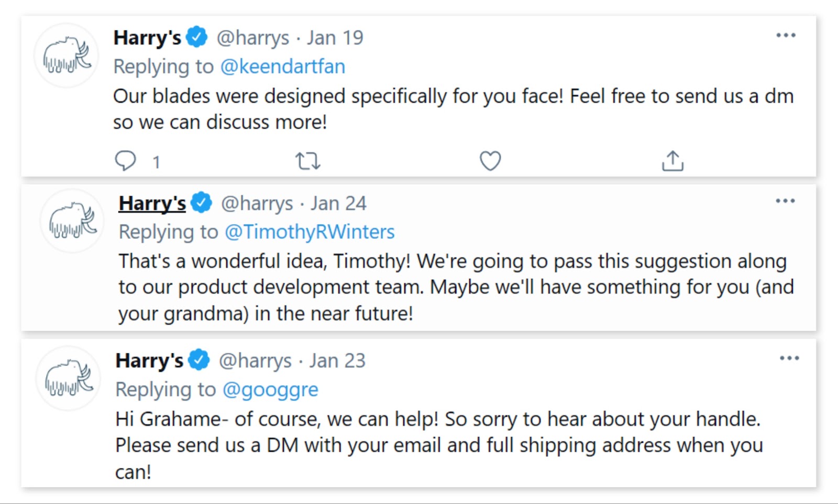Open more options on the Jan 24 tweet
This screenshot has width=838, height=504.
click(785, 201)
